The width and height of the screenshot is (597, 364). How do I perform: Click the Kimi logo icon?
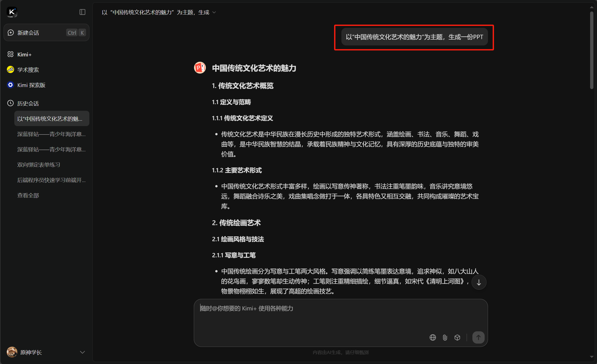point(12,12)
